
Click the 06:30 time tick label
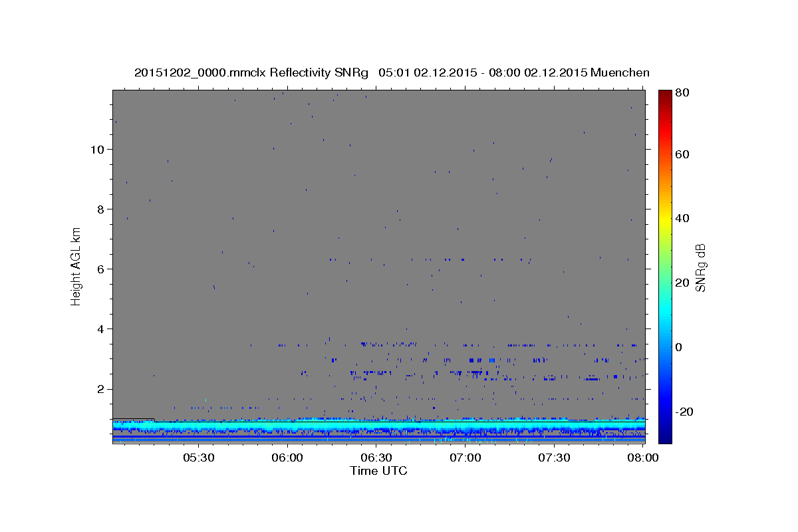(x=376, y=458)
